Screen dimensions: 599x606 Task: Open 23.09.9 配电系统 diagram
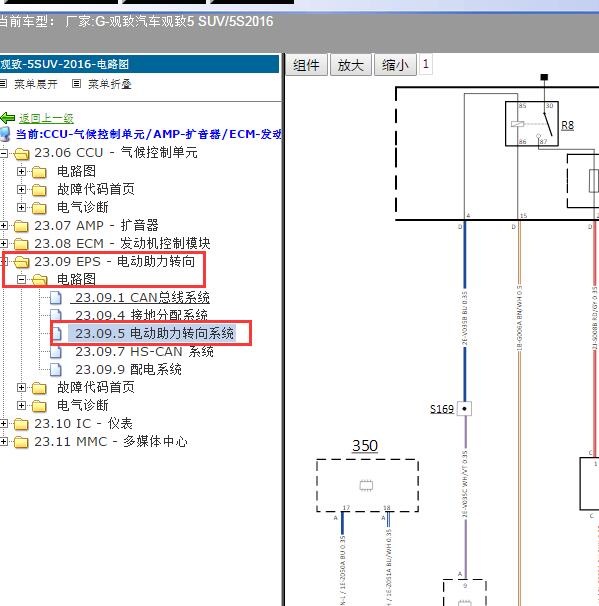(128, 370)
